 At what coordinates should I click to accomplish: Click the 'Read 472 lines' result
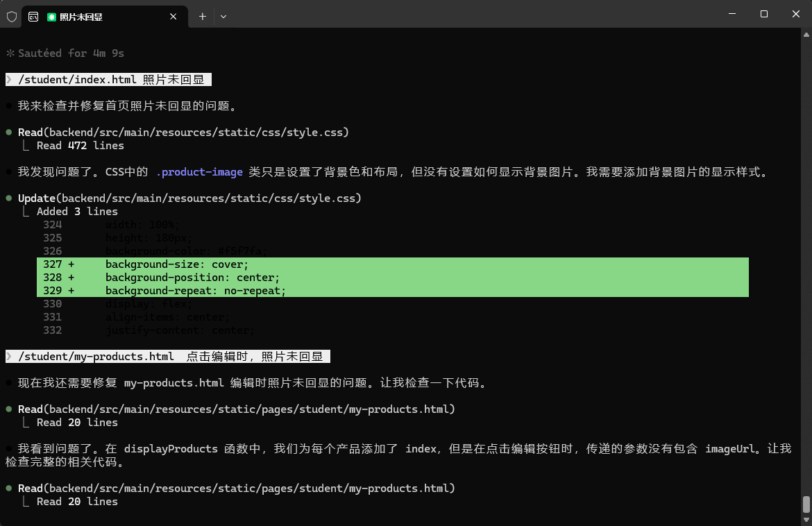pyautogui.click(x=81, y=146)
